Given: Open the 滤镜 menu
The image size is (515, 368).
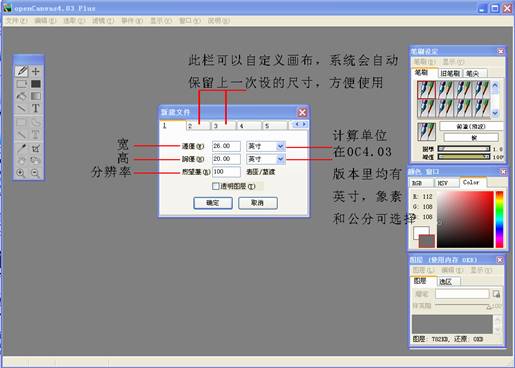Looking at the screenshot, I should pyautogui.click(x=103, y=21).
